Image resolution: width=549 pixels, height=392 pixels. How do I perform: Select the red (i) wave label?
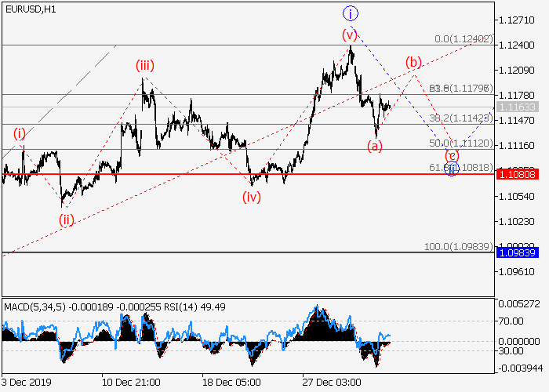pyautogui.click(x=20, y=134)
